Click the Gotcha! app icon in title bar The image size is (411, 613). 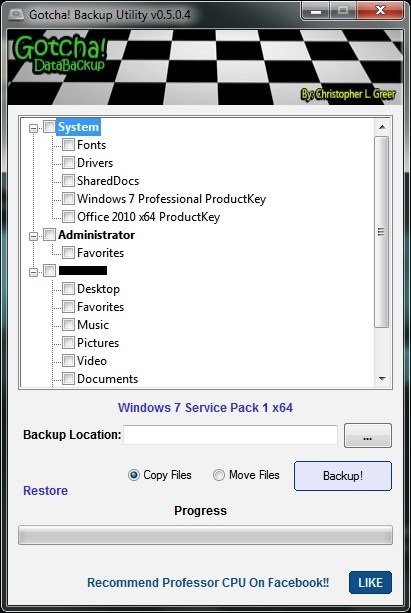[x=16, y=14]
